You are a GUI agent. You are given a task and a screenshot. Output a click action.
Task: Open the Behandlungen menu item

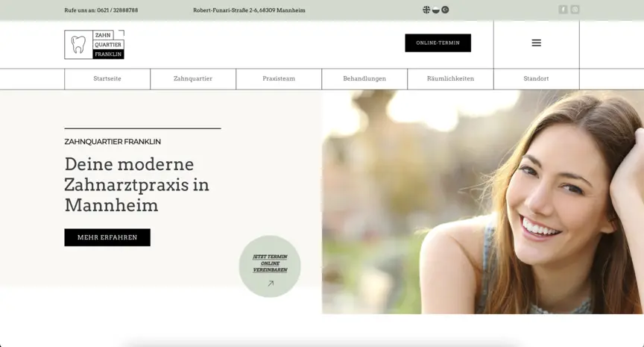(x=364, y=78)
